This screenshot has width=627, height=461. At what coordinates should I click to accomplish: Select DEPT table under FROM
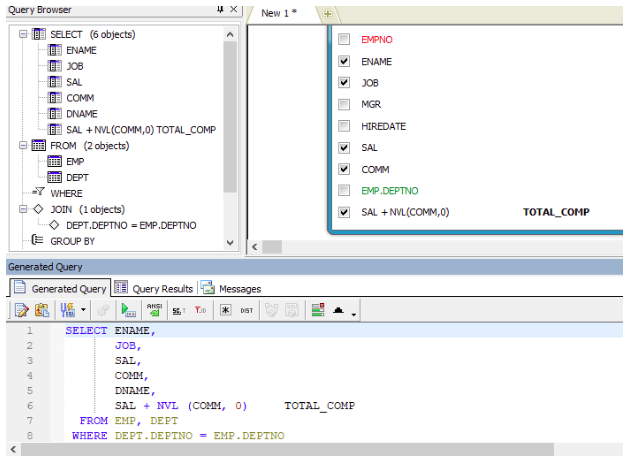[x=77, y=178]
